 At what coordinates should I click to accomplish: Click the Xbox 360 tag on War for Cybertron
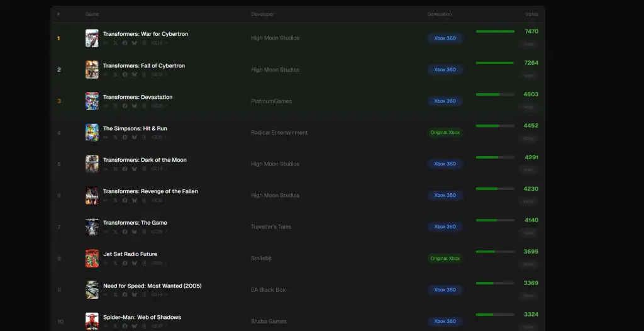pyautogui.click(x=445, y=38)
